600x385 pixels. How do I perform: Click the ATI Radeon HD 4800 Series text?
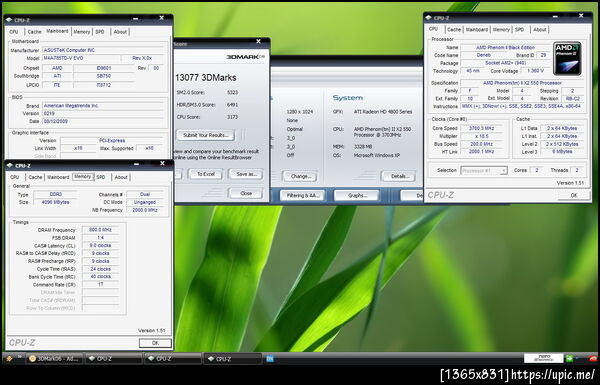[x=383, y=112]
